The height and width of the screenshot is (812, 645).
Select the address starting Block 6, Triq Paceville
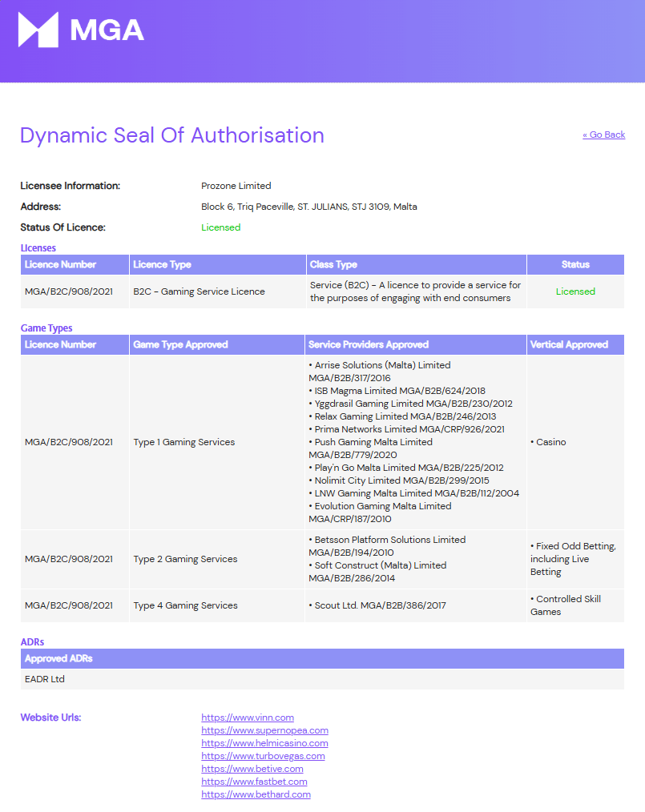coord(309,207)
